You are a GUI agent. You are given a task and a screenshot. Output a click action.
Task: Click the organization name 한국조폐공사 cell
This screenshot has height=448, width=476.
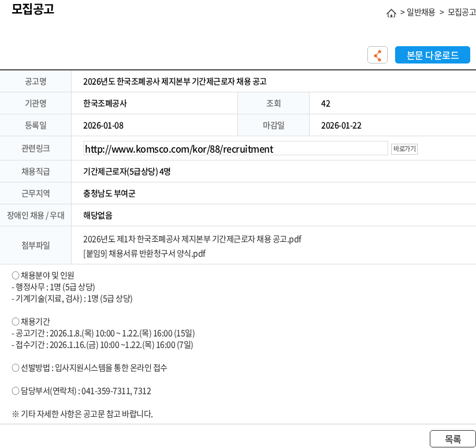pyautogui.click(x=105, y=103)
